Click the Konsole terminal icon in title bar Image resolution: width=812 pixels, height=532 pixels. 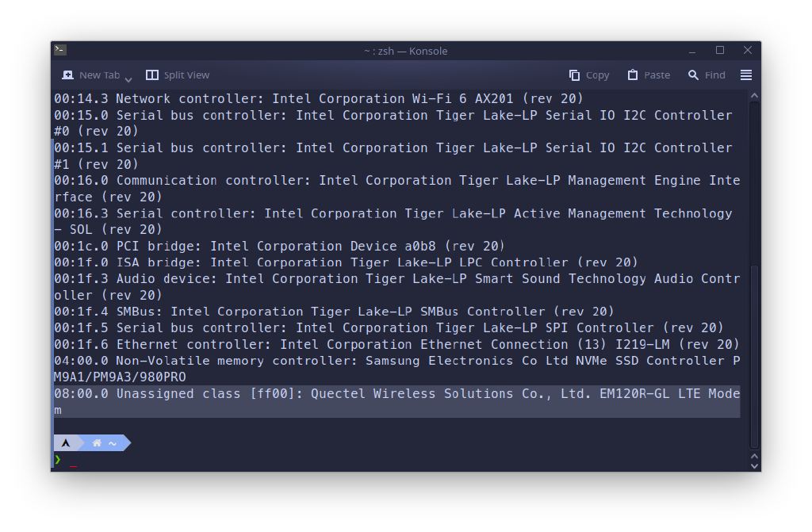tap(60, 50)
